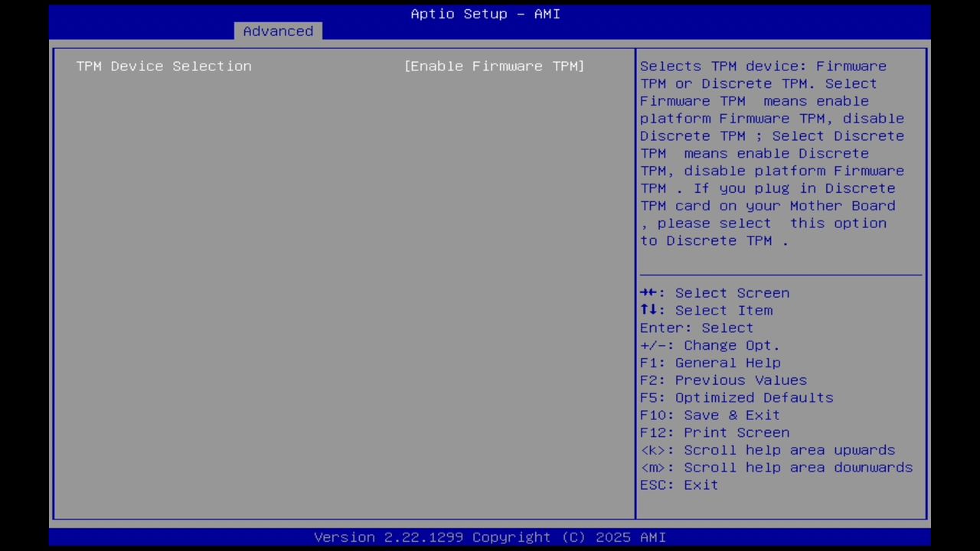
Task: Click the version 2.22.1299 status bar
Action: coord(485,536)
